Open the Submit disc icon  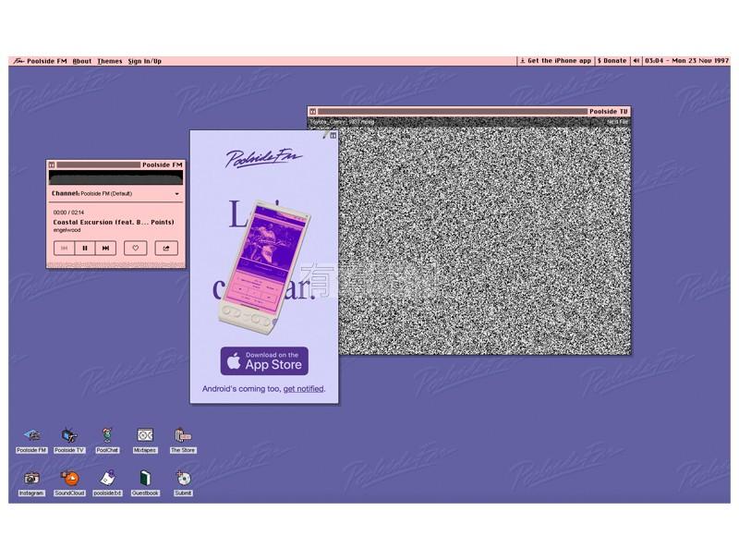click(x=183, y=479)
